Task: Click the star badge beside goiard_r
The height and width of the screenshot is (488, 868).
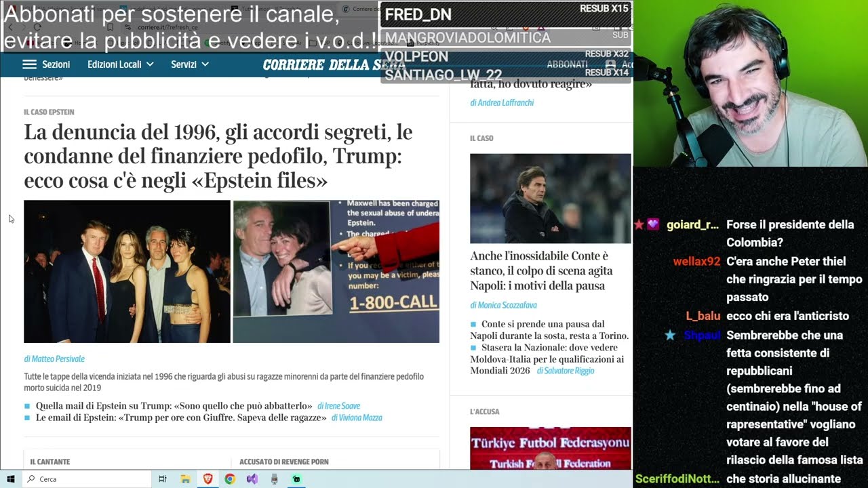Action: point(639,225)
